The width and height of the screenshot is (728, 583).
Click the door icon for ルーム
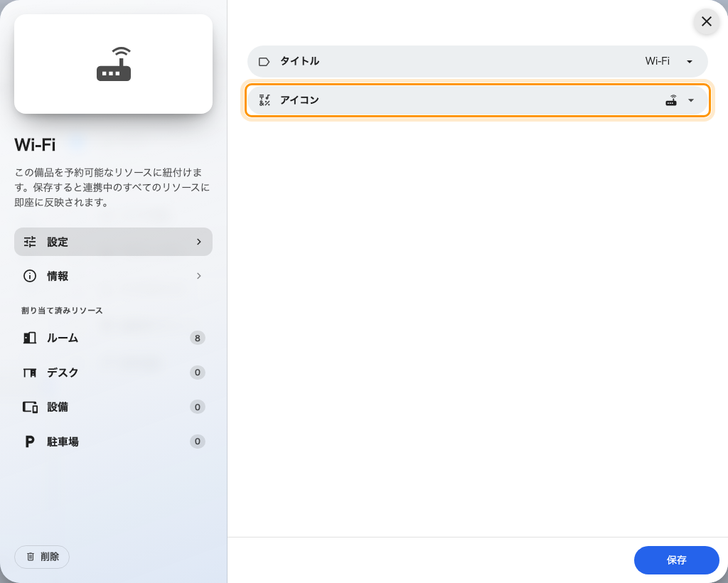pos(30,338)
